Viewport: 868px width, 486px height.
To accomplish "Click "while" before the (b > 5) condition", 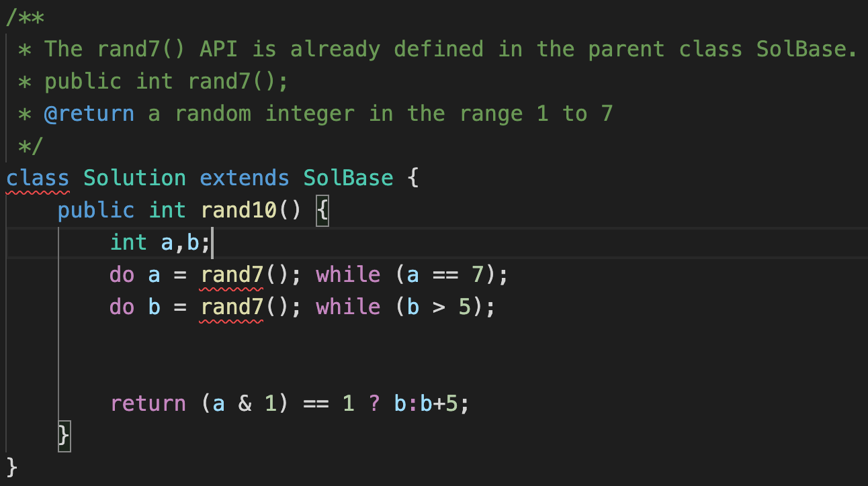I will [x=348, y=307].
